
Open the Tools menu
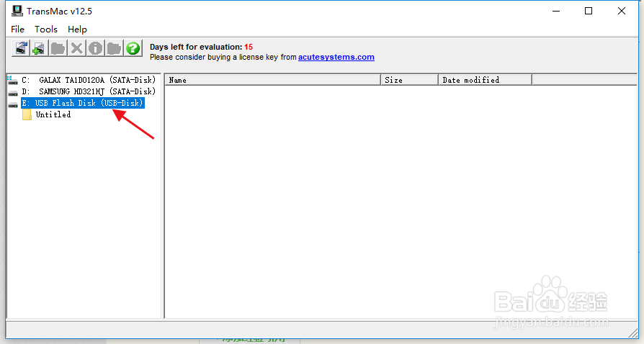tap(46, 29)
